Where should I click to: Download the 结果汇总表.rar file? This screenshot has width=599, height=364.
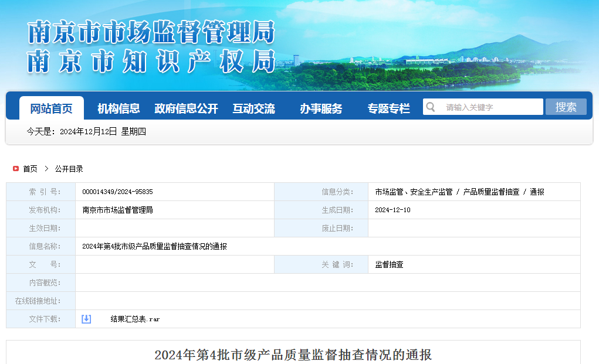(135, 319)
